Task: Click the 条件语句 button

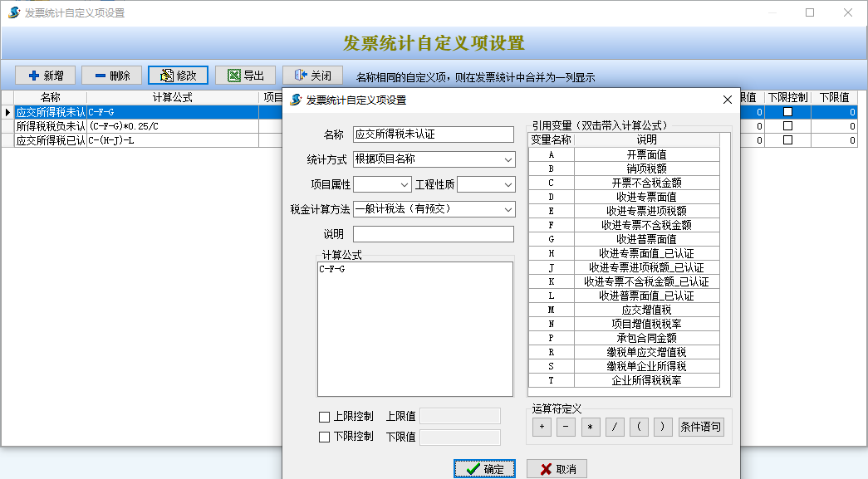Action: coord(701,428)
